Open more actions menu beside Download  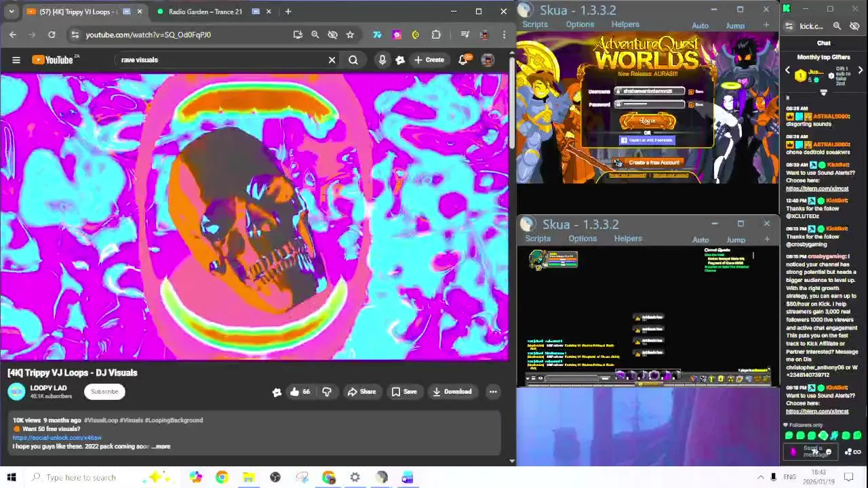coord(493,392)
